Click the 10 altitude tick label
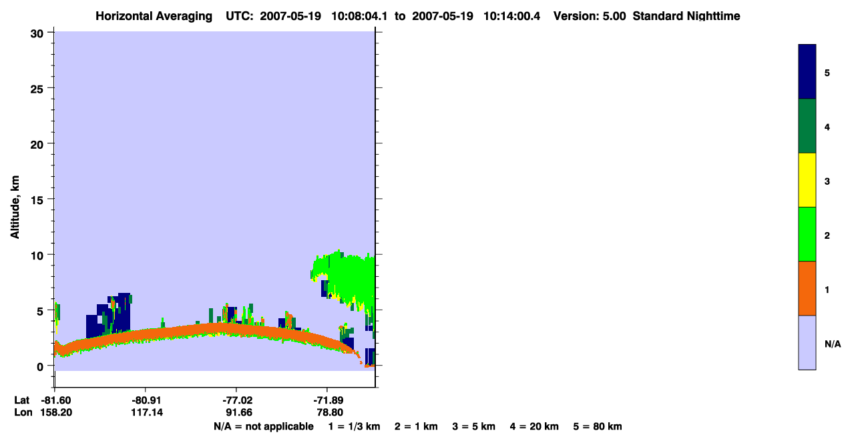Screen dimensions: 868x445 (x=39, y=255)
